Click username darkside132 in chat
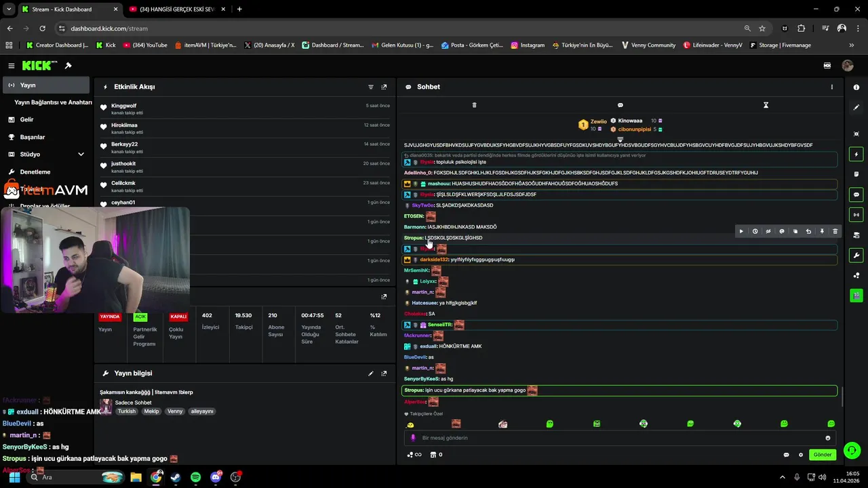 434,260
